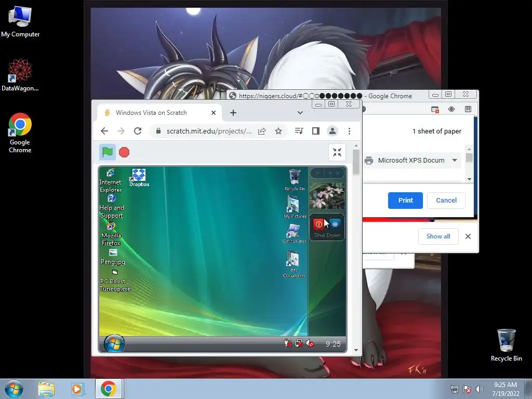Screen dimensions: 532x399
Task: Close the Windows Vista on Scratch tab
Action: click(x=214, y=113)
